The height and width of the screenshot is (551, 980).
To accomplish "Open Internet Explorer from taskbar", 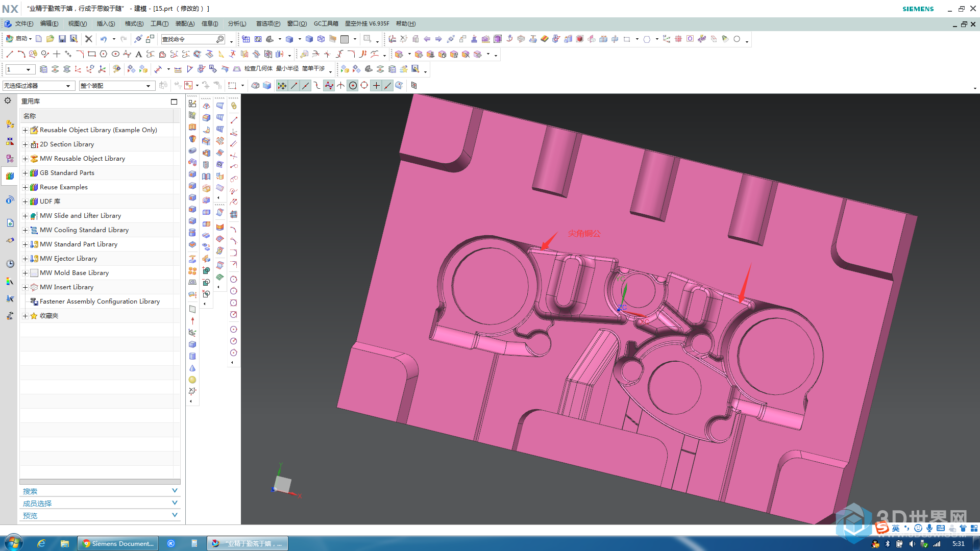I will tap(41, 543).
